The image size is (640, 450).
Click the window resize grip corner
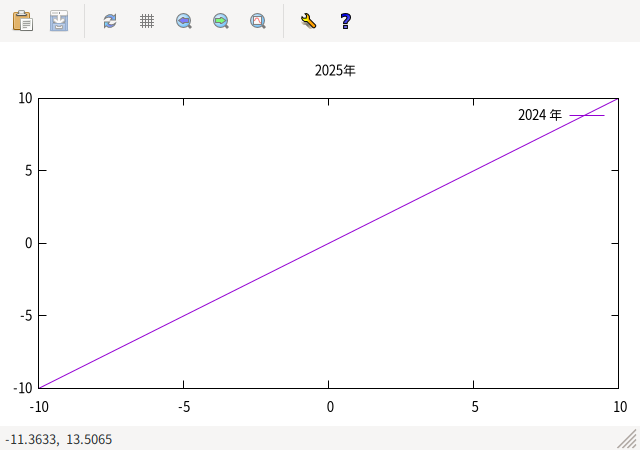628,439
